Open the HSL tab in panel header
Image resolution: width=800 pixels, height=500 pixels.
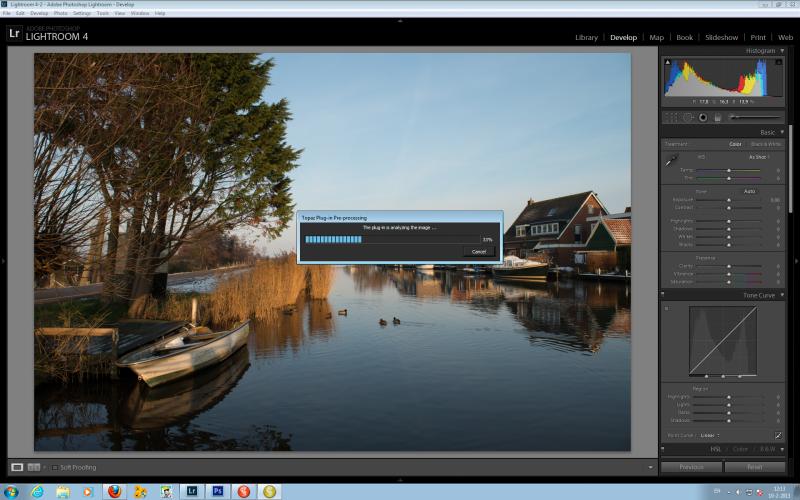716,449
